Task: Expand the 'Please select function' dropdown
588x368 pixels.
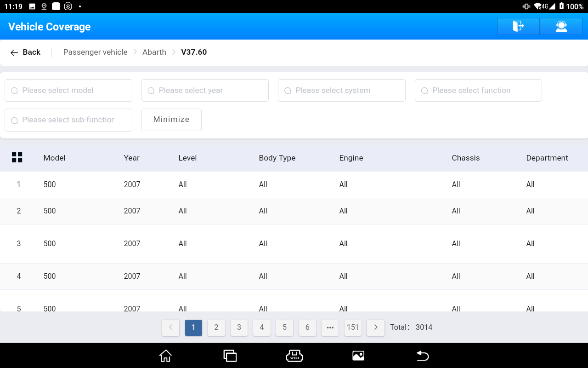Action: point(478,91)
